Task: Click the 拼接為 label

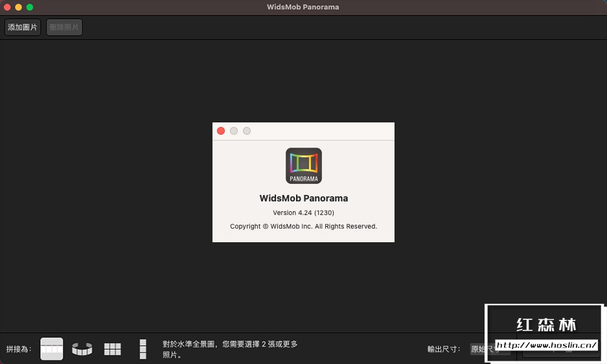Action: coord(19,349)
